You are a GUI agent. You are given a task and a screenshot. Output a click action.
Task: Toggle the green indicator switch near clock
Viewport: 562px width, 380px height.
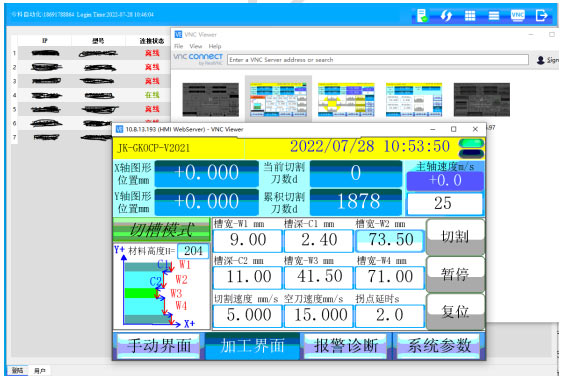[471, 143]
